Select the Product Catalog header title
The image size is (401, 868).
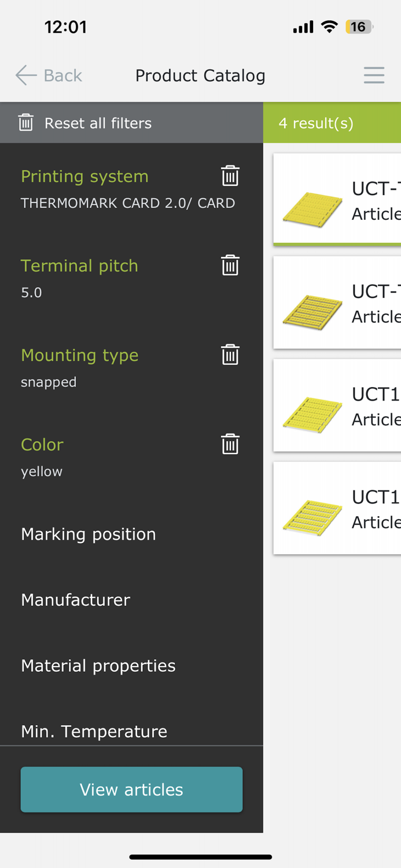200,75
